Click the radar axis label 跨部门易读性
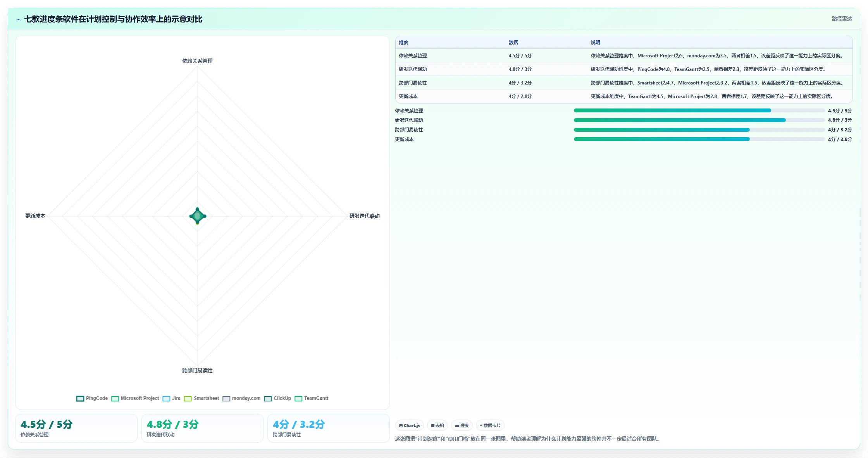Image resolution: width=868 pixels, height=458 pixels. coord(197,370)
